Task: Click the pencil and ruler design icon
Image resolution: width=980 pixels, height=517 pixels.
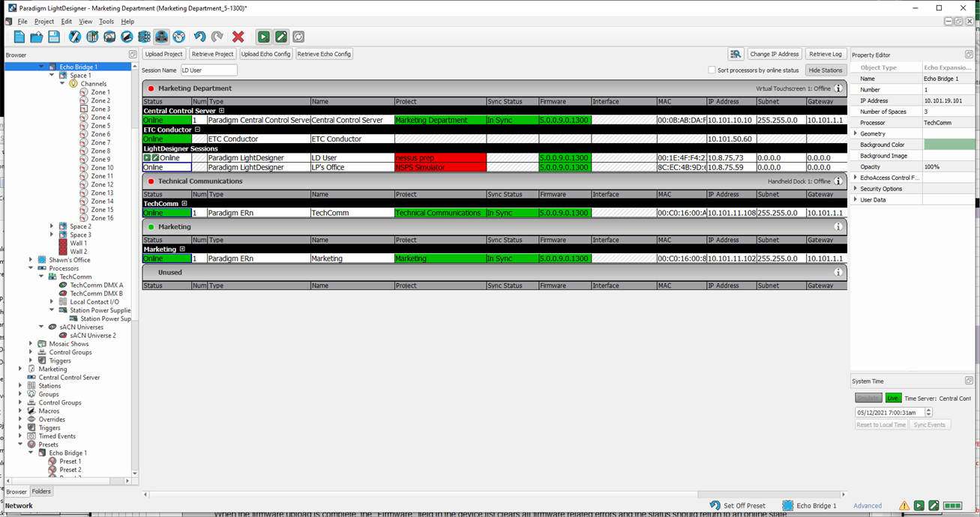Action: pos(75,37)
